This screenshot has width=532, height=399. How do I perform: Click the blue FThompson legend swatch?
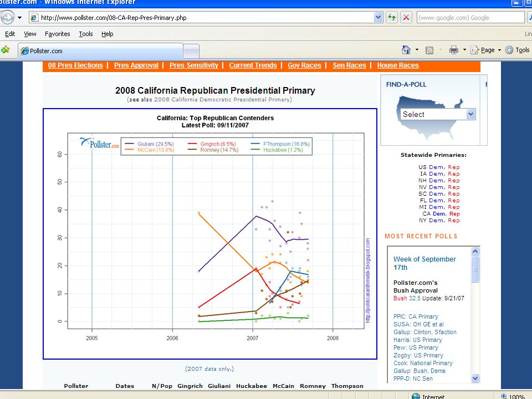coord(255,144)
